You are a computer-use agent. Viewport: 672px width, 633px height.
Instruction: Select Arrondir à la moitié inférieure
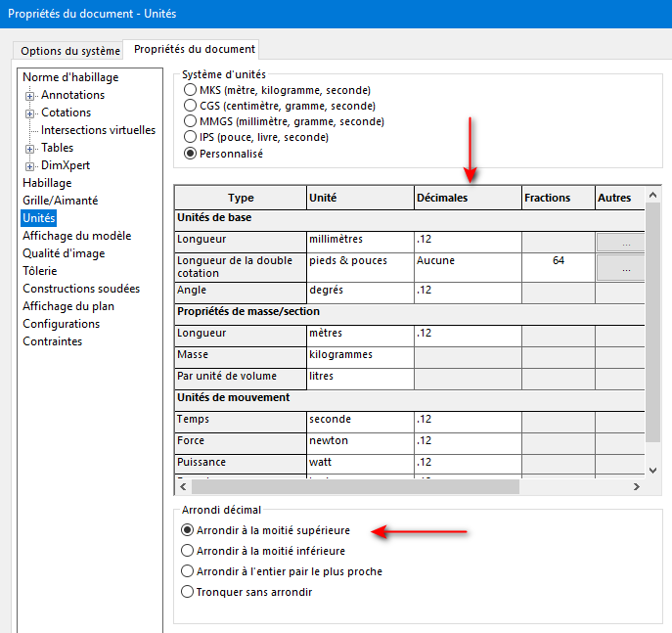coord(189,551)
